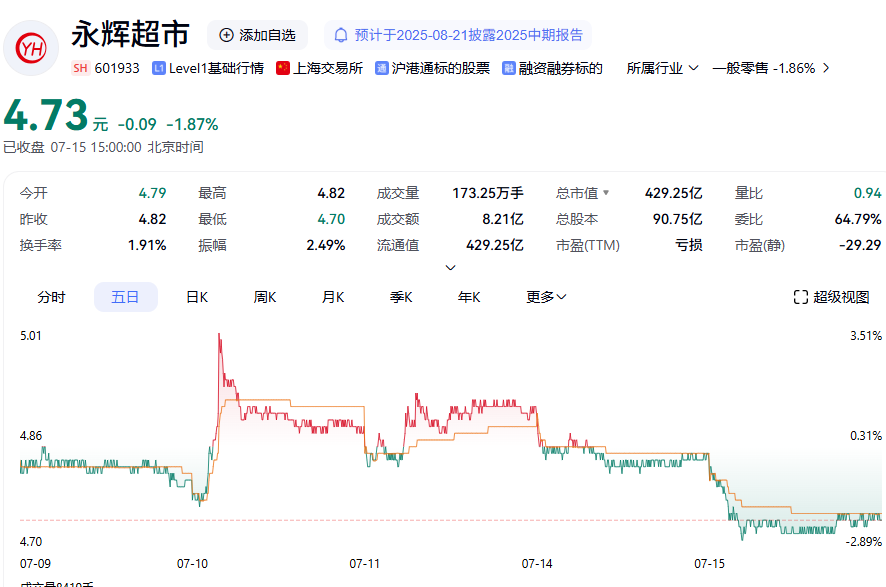Click the bell reminder icon
Image resolution: width=886 pixels, height=587 pixels.
341,35
